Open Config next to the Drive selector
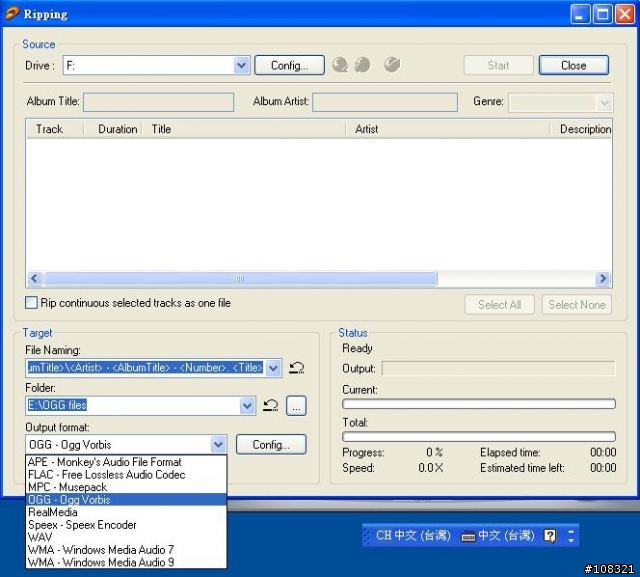Viewport: 640px width, 577px height. tap(289, 65)
